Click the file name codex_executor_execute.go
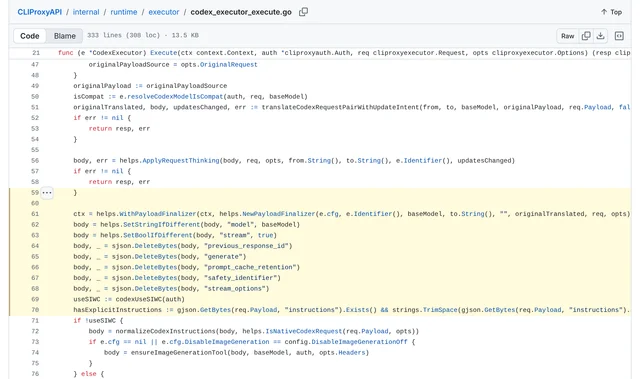 click(x=241, y=12)
